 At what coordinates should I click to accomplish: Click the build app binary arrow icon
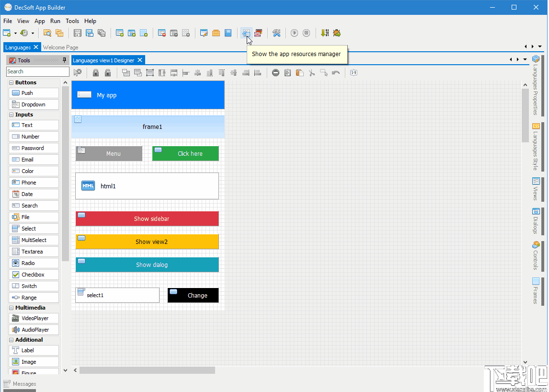point(325,33)
